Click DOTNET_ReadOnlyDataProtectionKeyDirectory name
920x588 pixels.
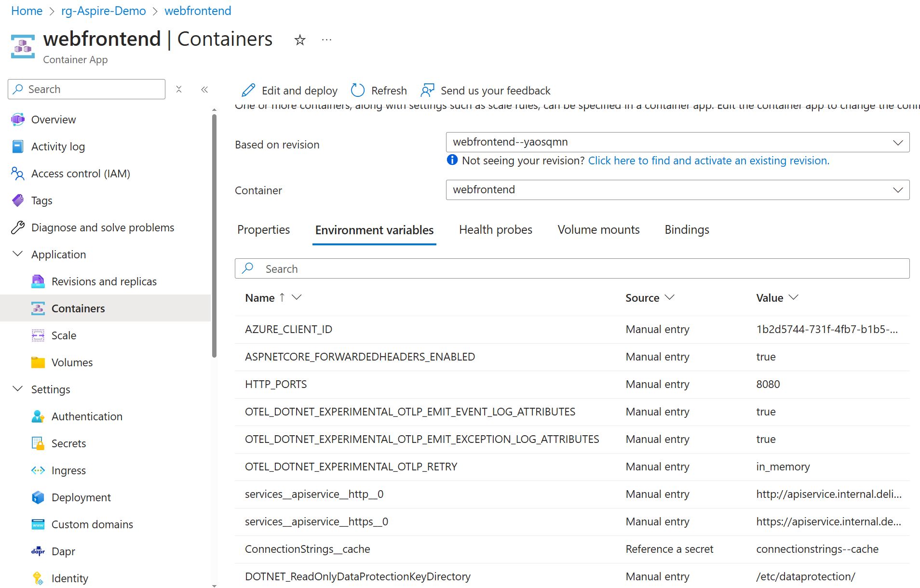coord(357,576)
